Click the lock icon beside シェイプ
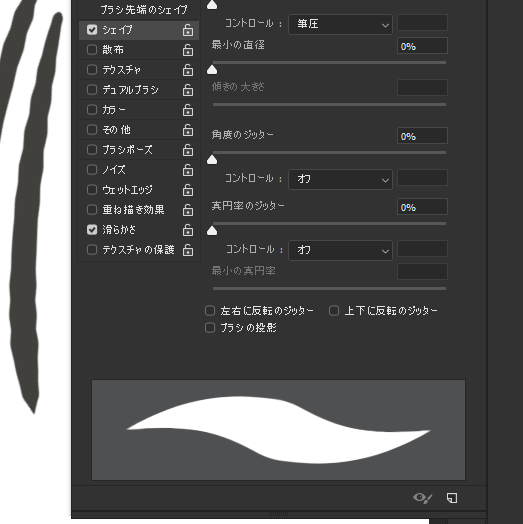The width and height of the screenshot is (523, 524). [x=188, y=30]
